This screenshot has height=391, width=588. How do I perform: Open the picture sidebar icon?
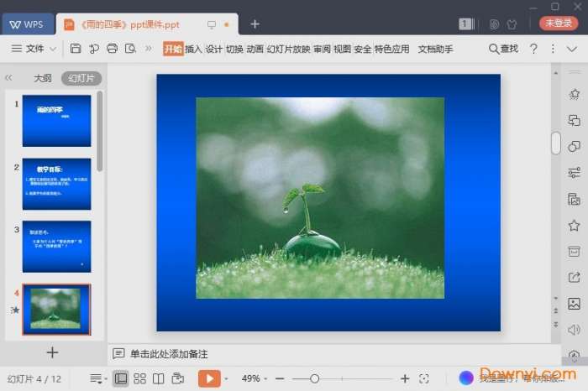(574, 304)
